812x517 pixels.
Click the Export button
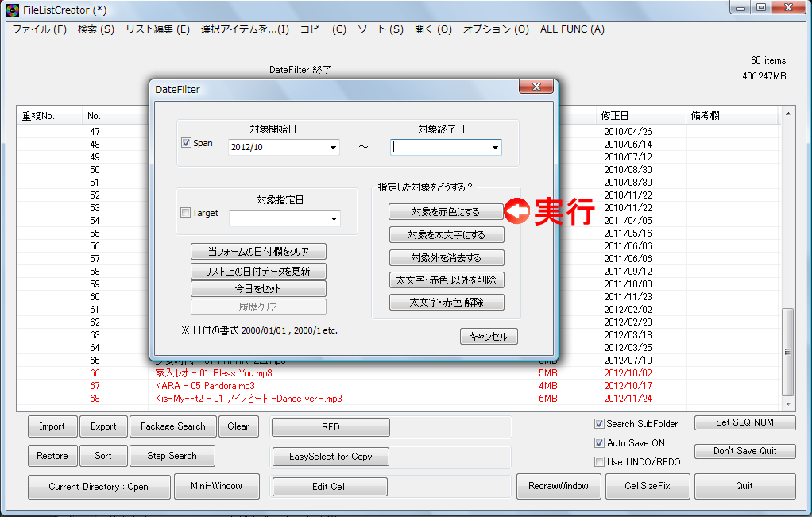(103, 426)
